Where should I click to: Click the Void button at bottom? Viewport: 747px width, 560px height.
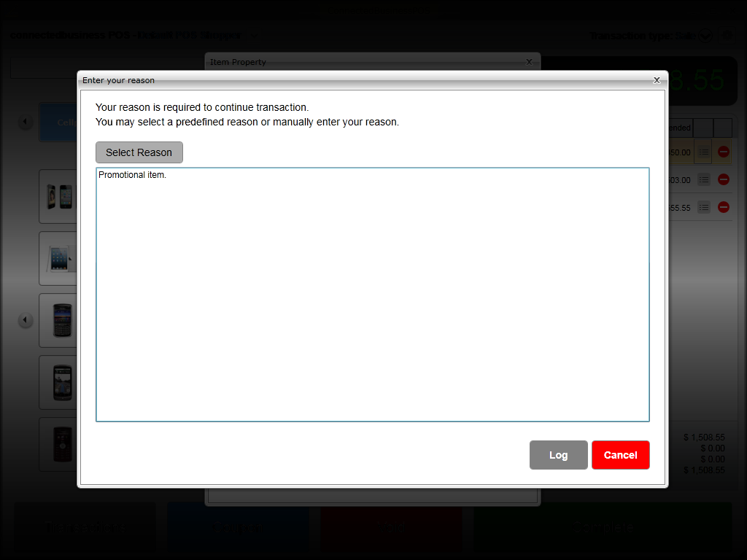point(391,527)
